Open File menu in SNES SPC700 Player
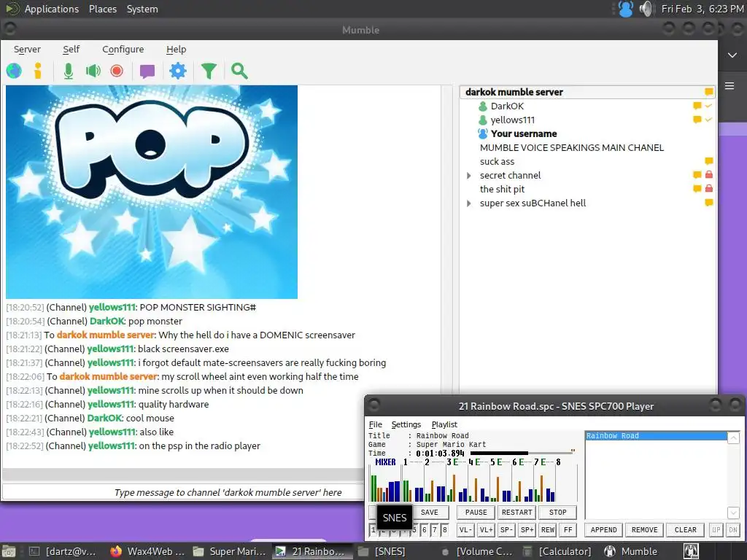 376,424
